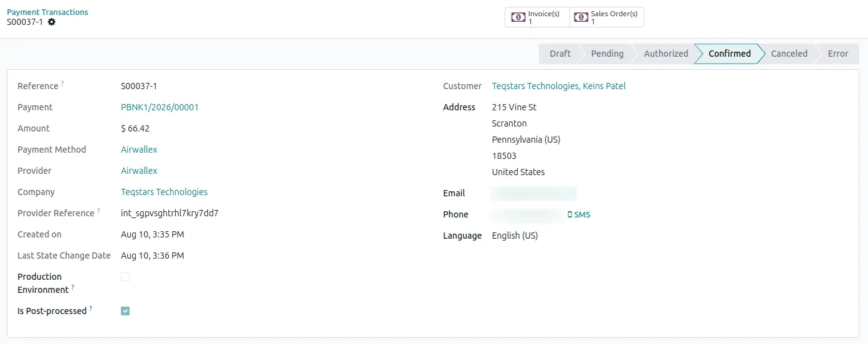Click the Invoice(s) money icon

(x=518, y=17)
